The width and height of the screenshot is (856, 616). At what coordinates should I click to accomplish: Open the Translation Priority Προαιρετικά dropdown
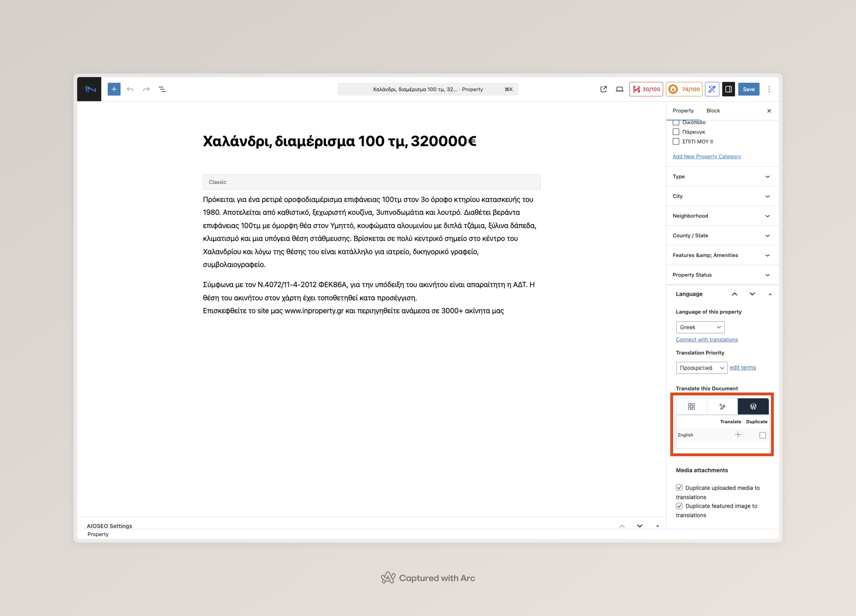pos(701,368)
